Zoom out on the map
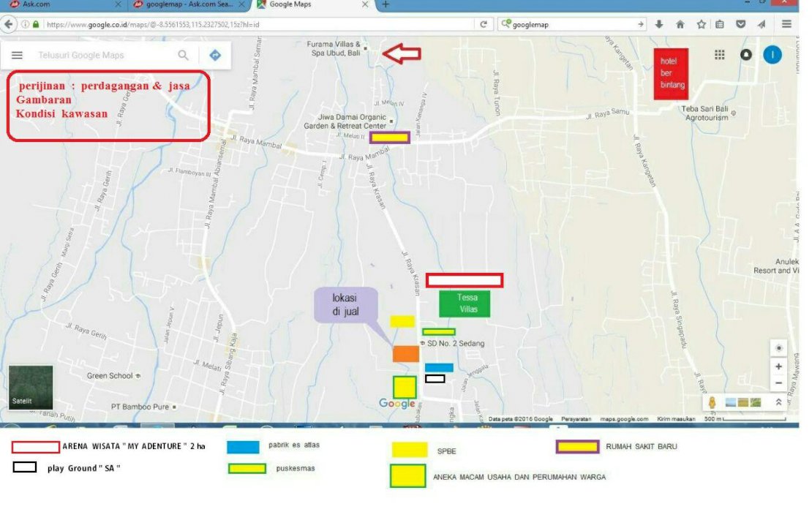Image resolution: width=812 pixels, height=512 pixels. tap(779, 383)
